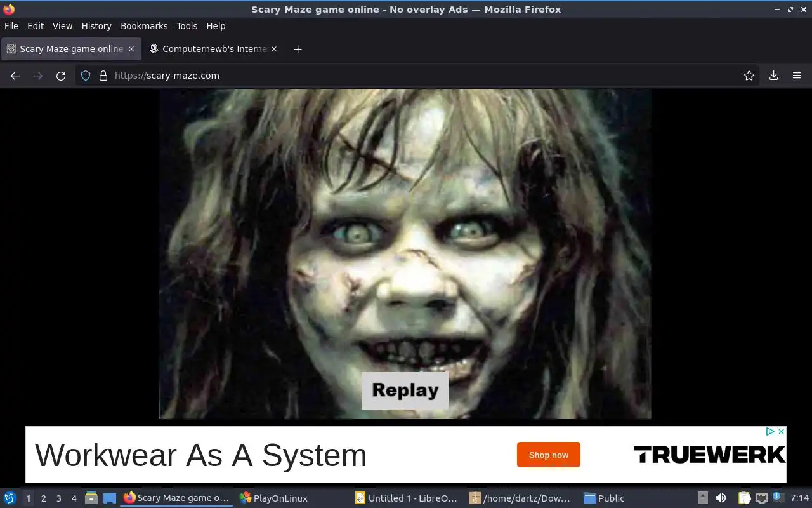This screenshot has width=812, height=508.
Task: Switch to Untitled 1 LibreOffice taskbar window
Action: (406, 498)
